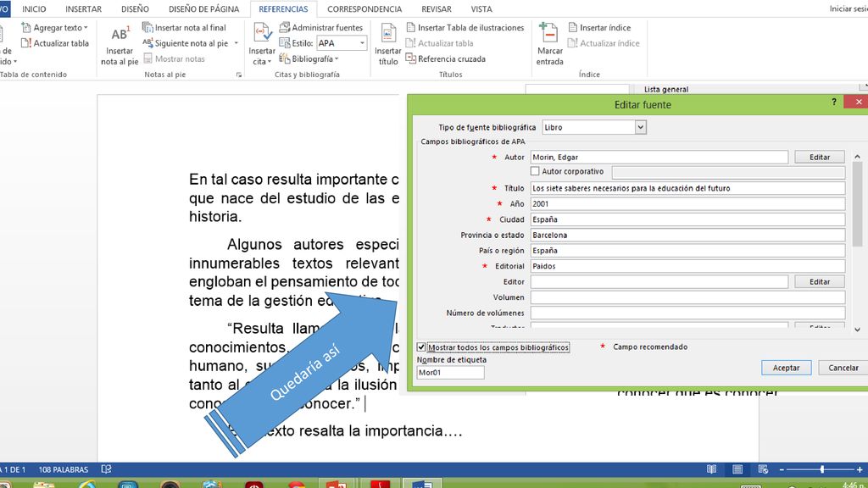This screenshot has height=488, width=868.
Task: Open help in Editar fuente dialog
Action: click(x=834, y=102)
